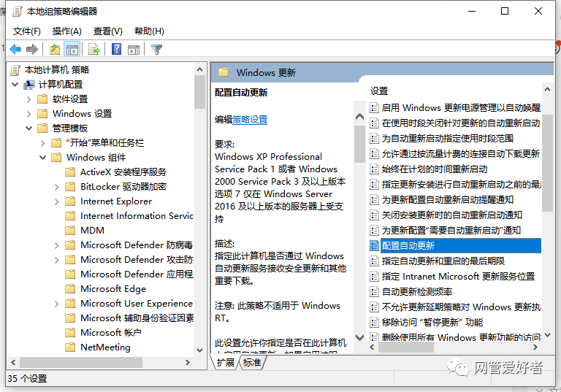Select the Microsoft Defender 应用程序 tree item
The height and width of the screenshot is (392, 561).
pyautogui.click(x=137, y=274)
